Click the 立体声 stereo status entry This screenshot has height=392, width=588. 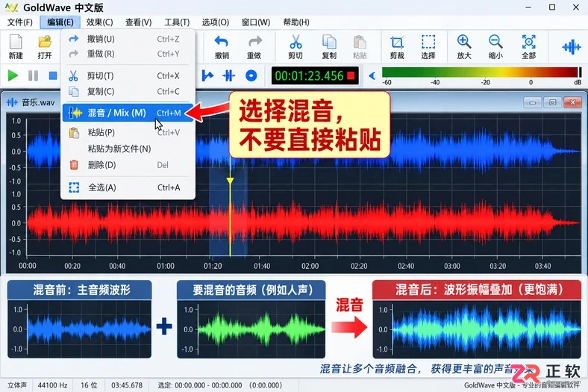[17, 385]
